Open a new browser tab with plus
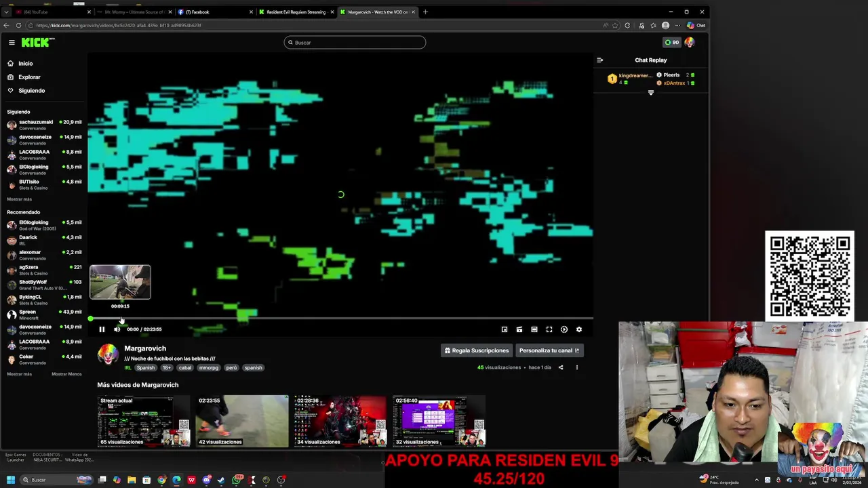868x488 pixels. 425,12
